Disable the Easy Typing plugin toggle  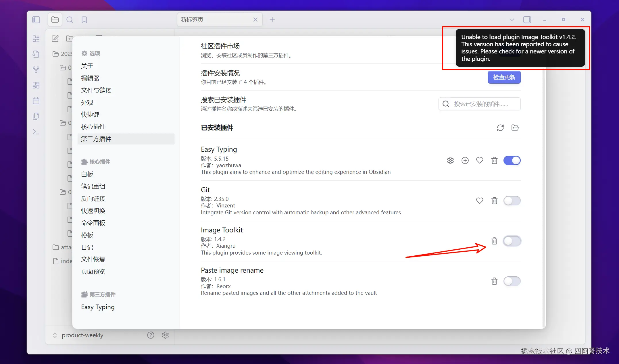[512, 160]
